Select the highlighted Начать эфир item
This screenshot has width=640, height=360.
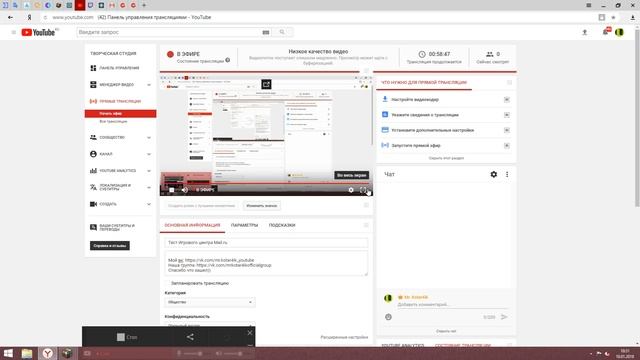(120, 113)
